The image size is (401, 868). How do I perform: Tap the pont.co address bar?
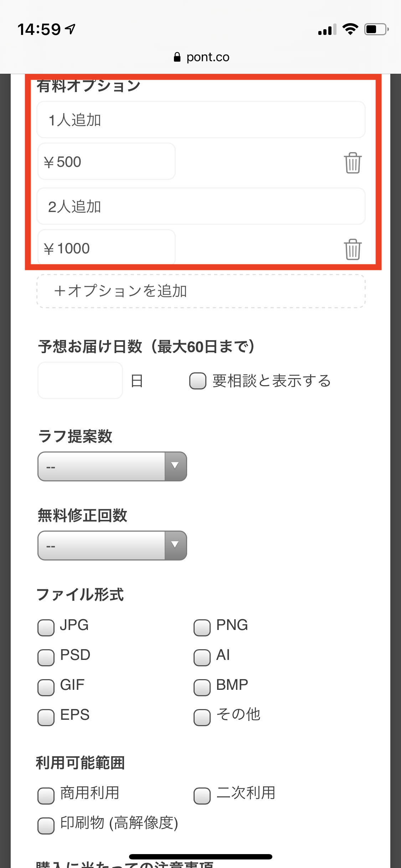click(x=201, y=57)
